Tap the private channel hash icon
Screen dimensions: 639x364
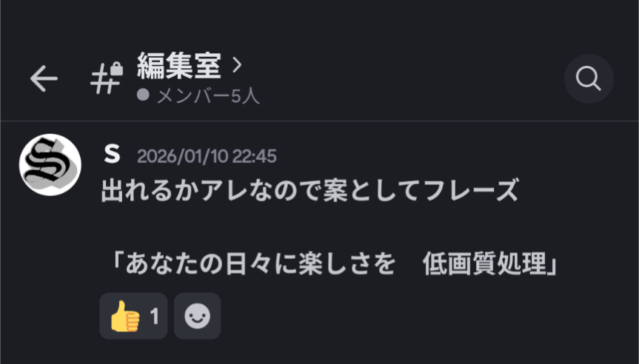click(106, 78)
